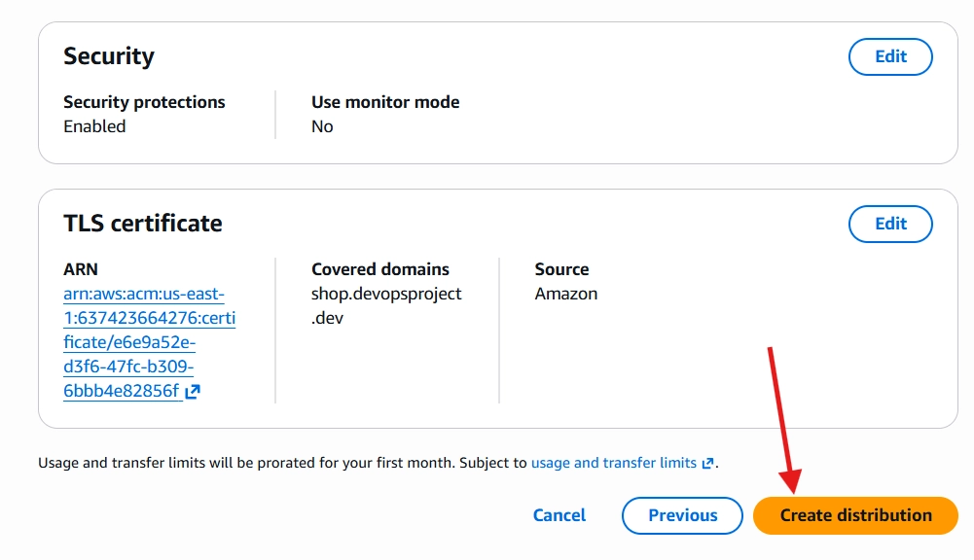Click the Amazon source value
Image resolution: width=974 pixels, height=560 pixels.
(566, 294)
